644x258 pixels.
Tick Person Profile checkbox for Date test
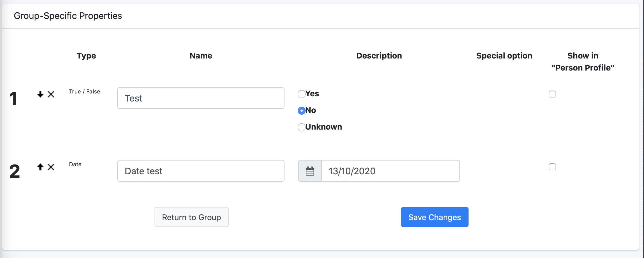552,167
